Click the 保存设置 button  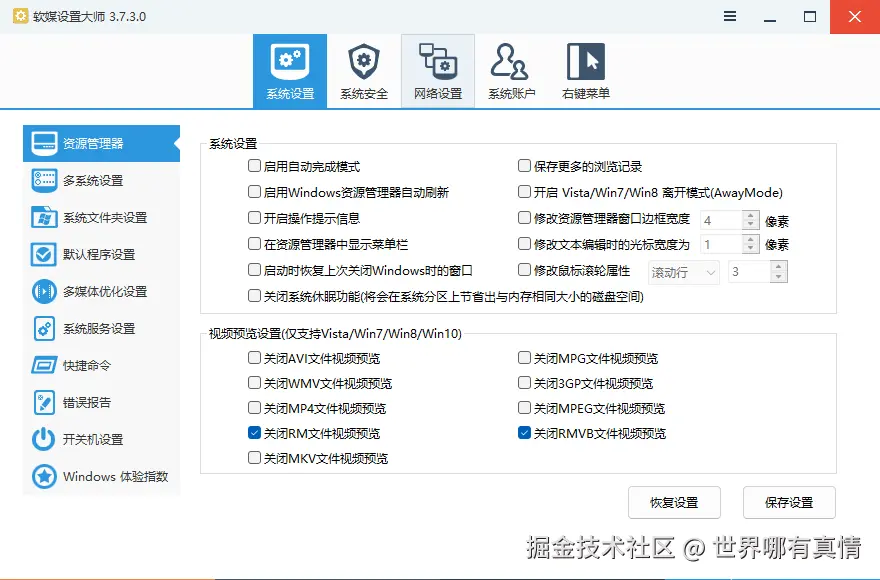click(789, 503)
